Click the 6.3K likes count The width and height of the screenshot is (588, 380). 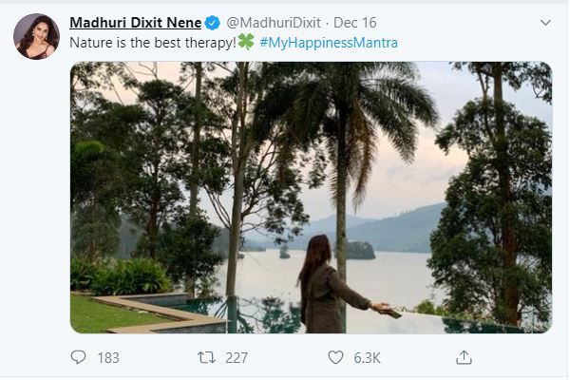367,357
